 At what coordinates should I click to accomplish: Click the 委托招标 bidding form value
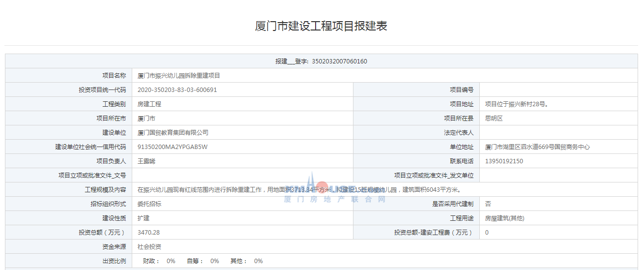click(x=149, y=204)
